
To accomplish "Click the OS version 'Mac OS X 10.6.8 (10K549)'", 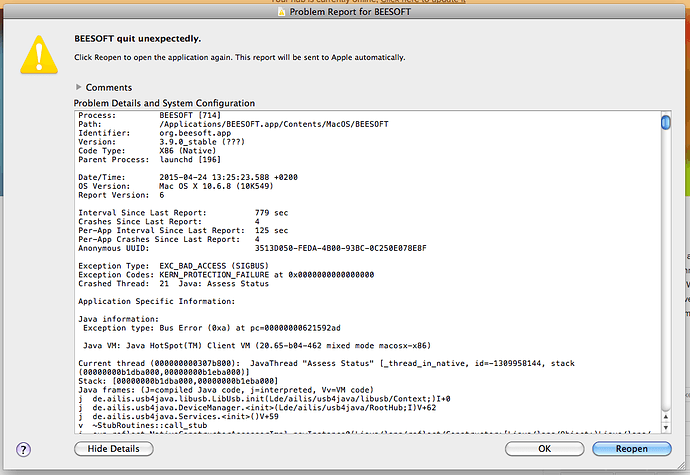I will [x=216, y=186].
